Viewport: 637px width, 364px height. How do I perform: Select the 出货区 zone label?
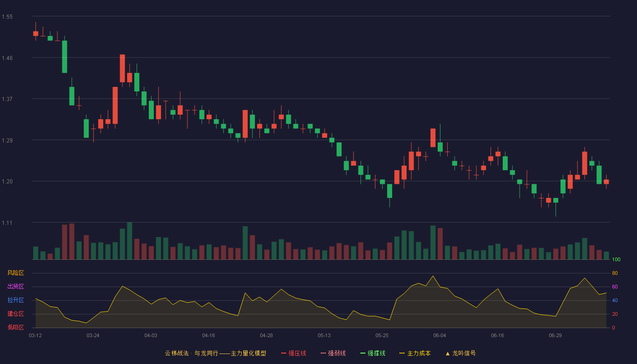pyautogui.click(x=15, y=287)
